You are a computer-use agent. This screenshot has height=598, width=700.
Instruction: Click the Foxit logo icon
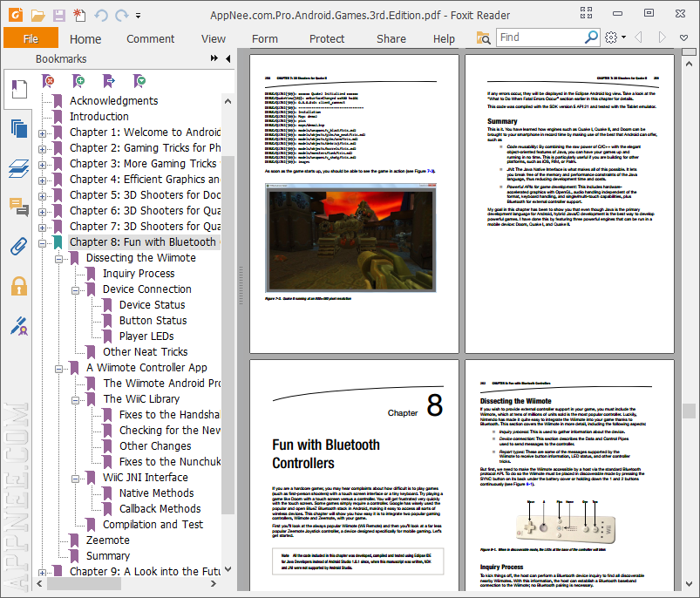pos(16,15)
